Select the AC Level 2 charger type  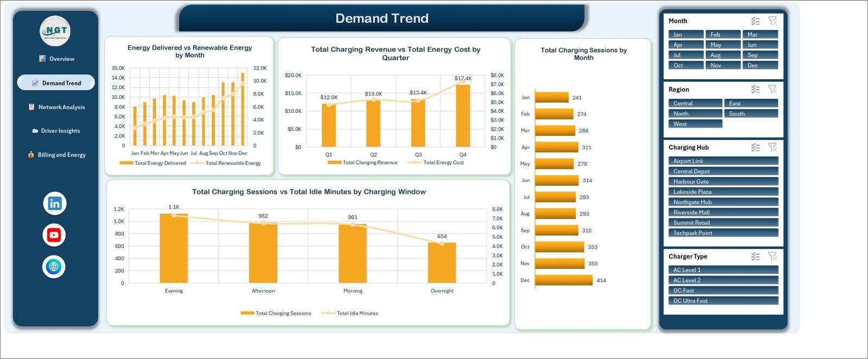point(723,280)
